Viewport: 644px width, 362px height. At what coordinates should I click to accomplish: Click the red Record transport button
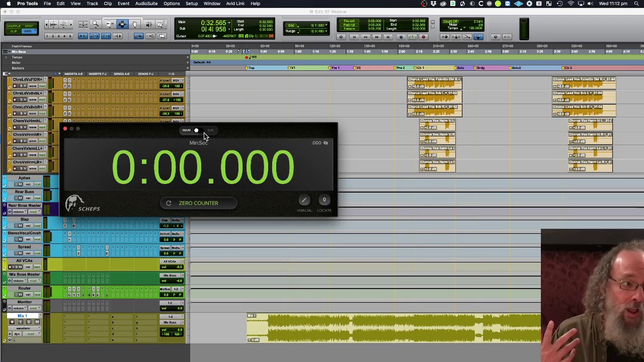coord(424,37)
